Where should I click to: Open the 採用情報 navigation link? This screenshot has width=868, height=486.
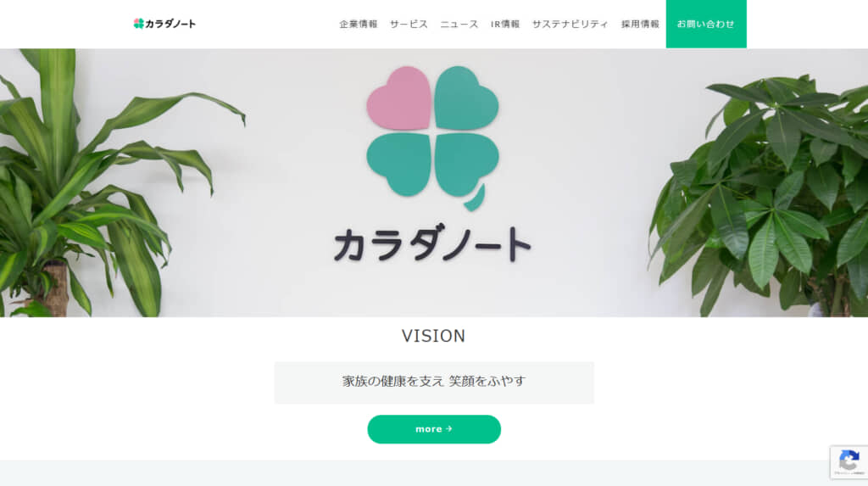[x=640, y=24]
